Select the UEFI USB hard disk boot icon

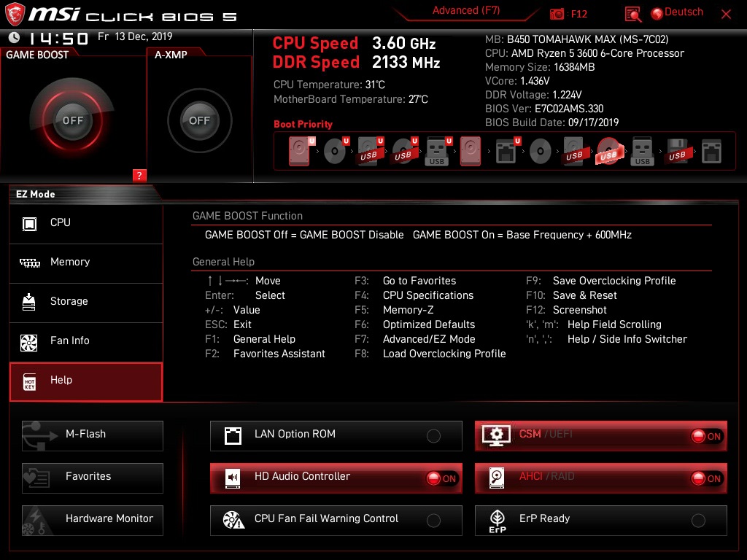point(370,152)
